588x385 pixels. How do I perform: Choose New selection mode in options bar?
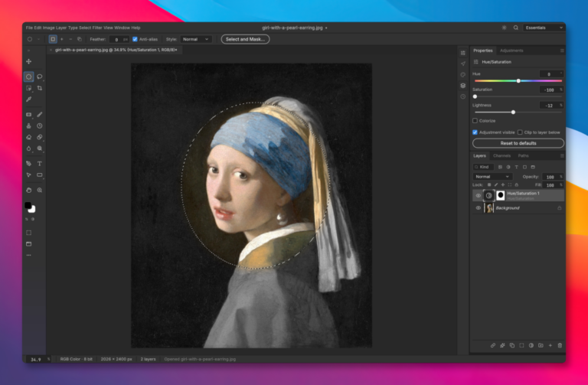click(x=53, y=39)
